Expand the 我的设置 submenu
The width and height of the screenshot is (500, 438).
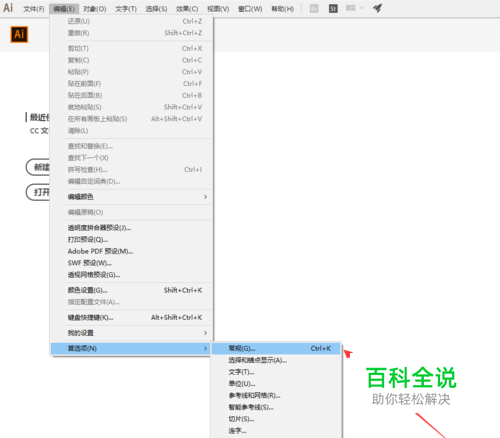(132, 333)
